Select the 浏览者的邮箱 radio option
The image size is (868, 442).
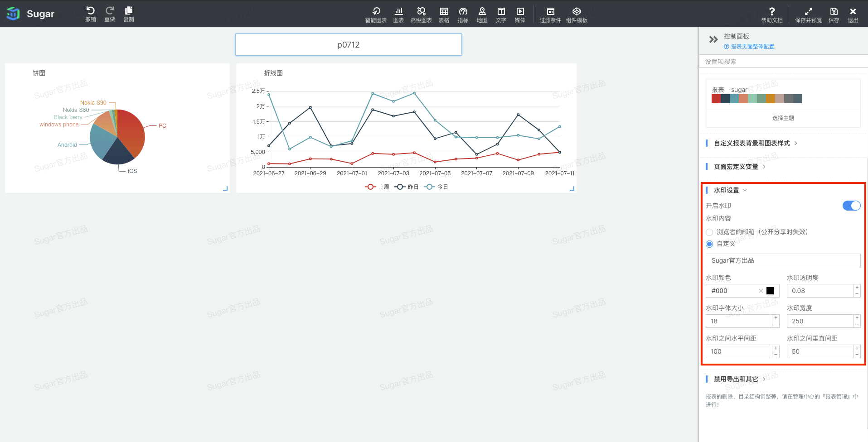click(709, 232)
